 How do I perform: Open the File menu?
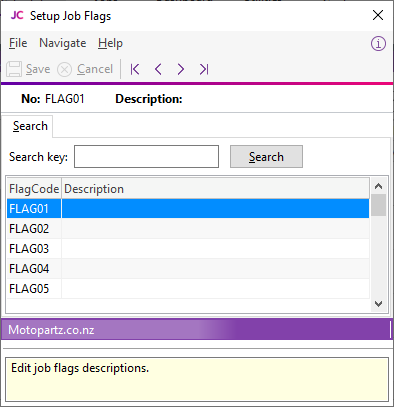(x=18, y=43)
